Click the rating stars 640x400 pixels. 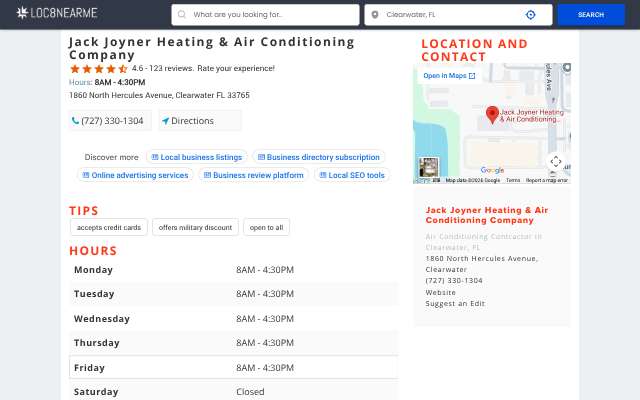99,69
